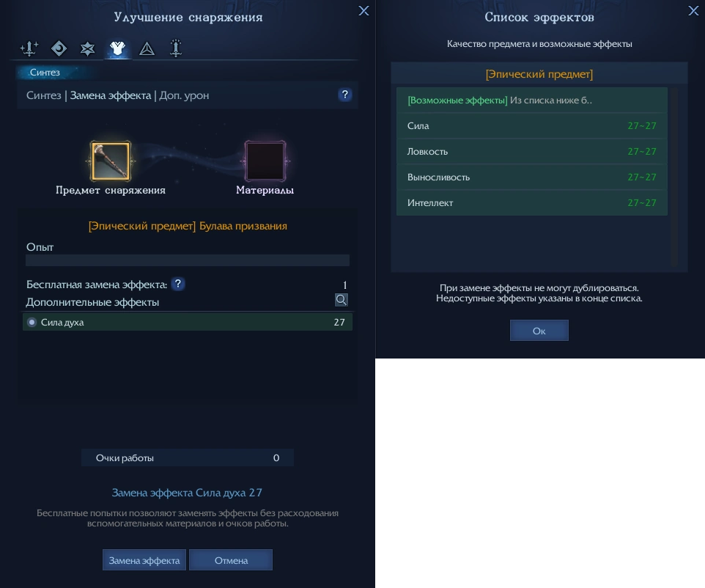Close the Список эффектов window
The width and height of the screenshot is (705, 588).
[x=693, y=11]
